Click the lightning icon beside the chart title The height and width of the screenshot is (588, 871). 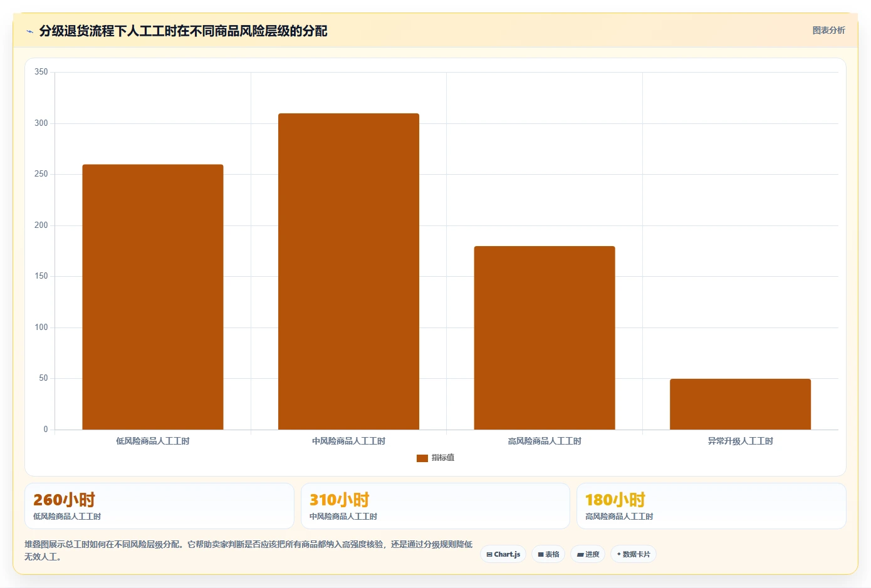pyautogui.click(x=29, y=31)
